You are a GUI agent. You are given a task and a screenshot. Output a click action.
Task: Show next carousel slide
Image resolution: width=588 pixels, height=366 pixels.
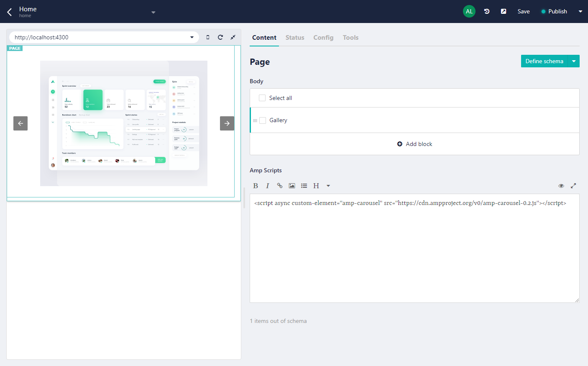227,123
